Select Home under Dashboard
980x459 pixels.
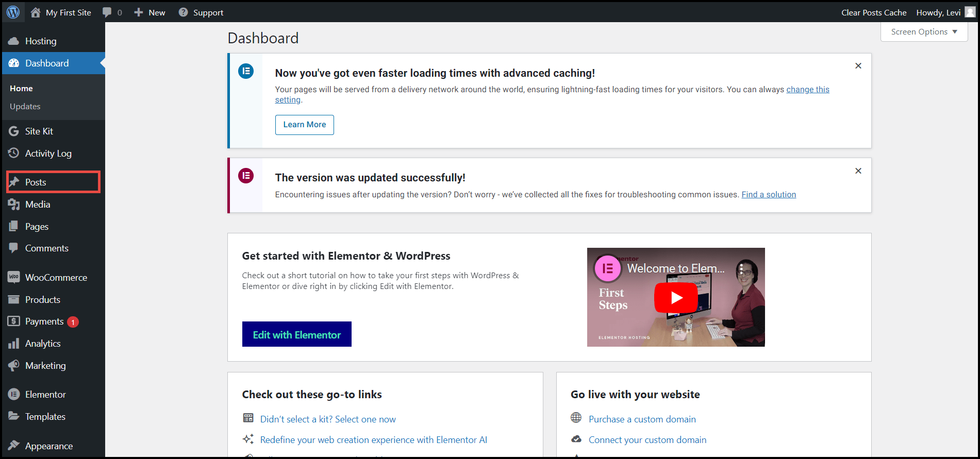click(x=21, y=89)
